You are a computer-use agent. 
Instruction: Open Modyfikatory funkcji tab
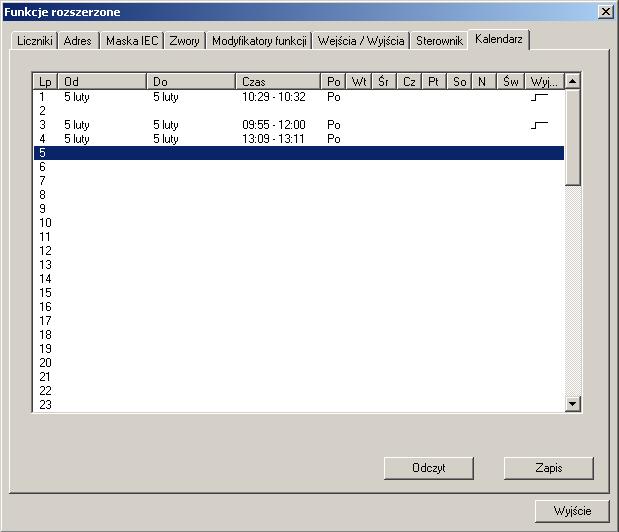pyautogui.click(x=259, y=41)
